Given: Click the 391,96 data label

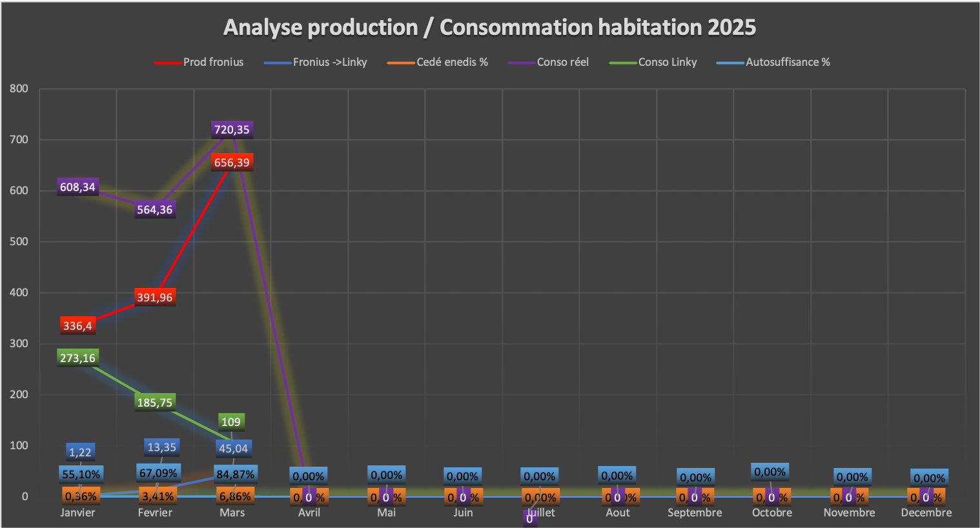Looking at the screenshot, I should coord(155,298).
